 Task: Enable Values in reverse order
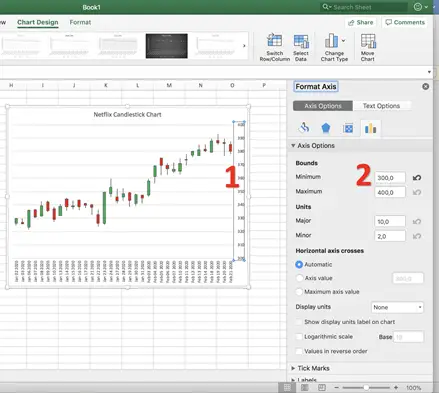coord(299,351)
